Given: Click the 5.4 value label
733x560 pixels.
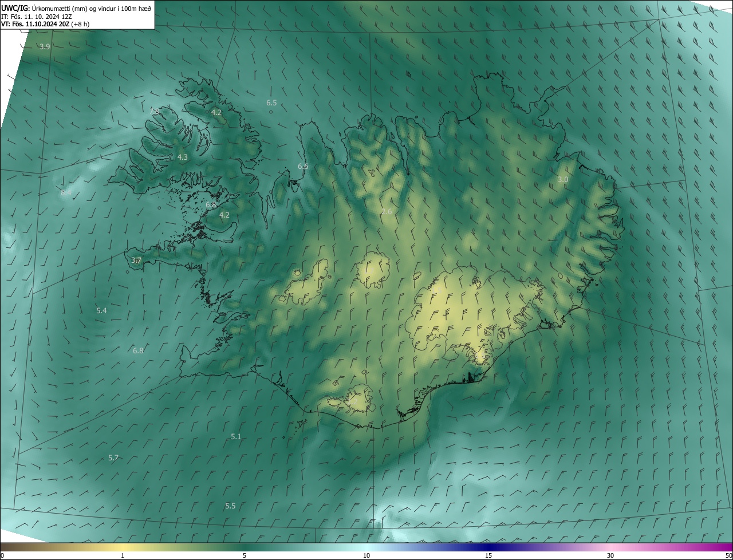Looking at the screenshot, I should (x=101, y=310).
